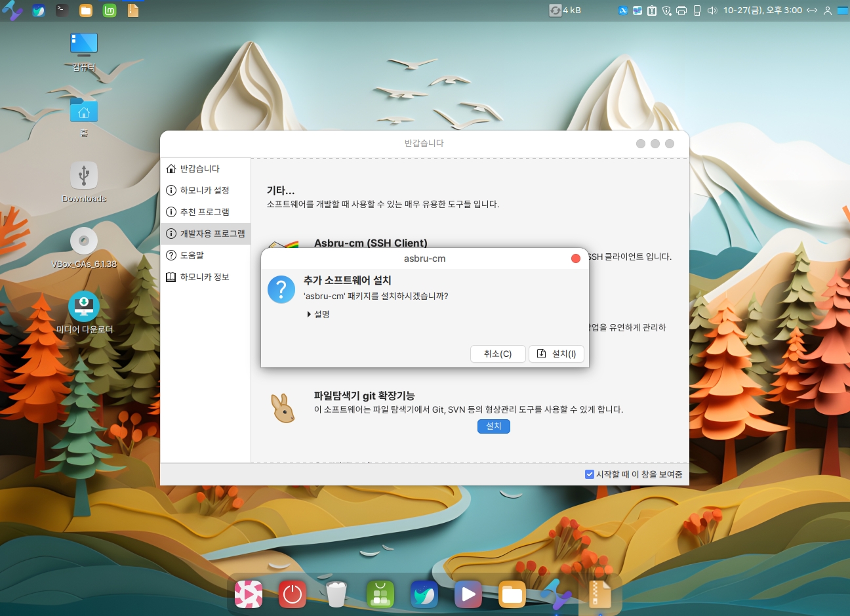Toggle the 시작할 때 이 창을 보여줌 checkbox

click(589, 474)
